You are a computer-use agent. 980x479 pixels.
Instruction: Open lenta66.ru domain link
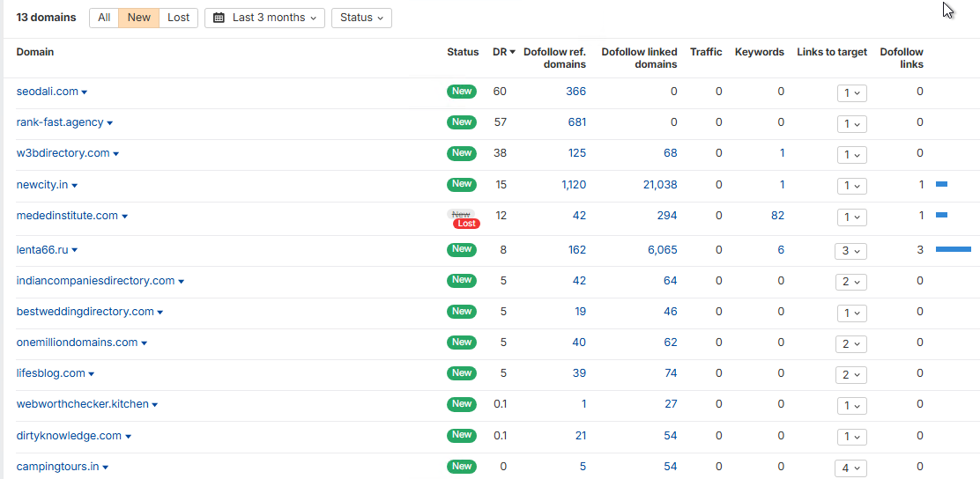click(42, 250)
